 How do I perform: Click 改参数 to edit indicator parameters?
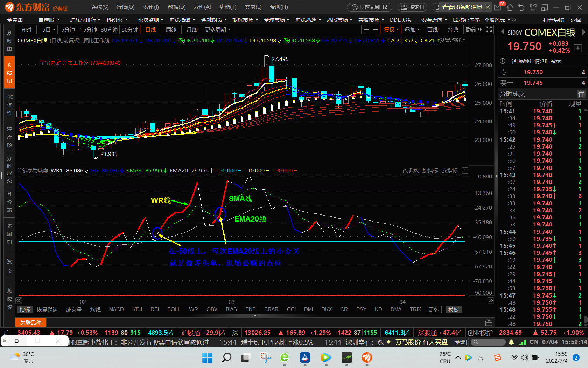[411, 171]
